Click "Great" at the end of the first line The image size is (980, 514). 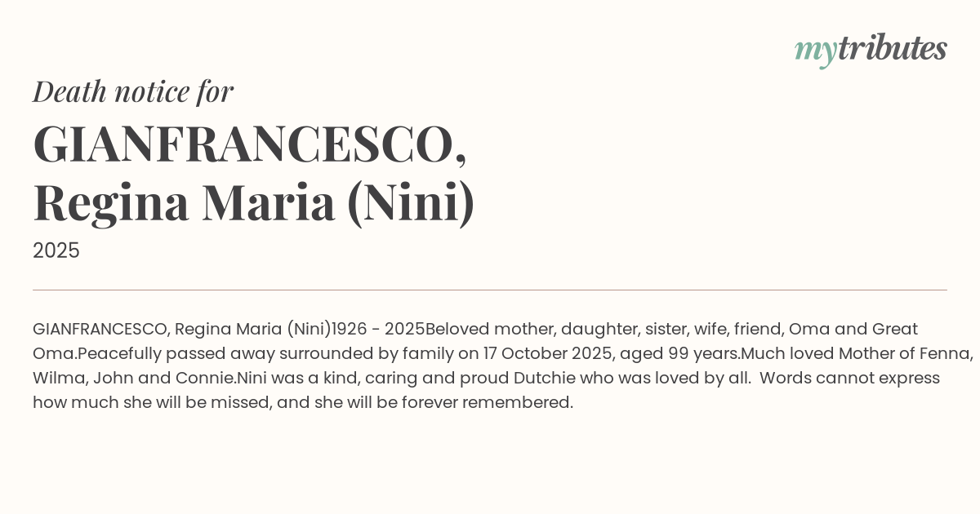coord(895,329)
